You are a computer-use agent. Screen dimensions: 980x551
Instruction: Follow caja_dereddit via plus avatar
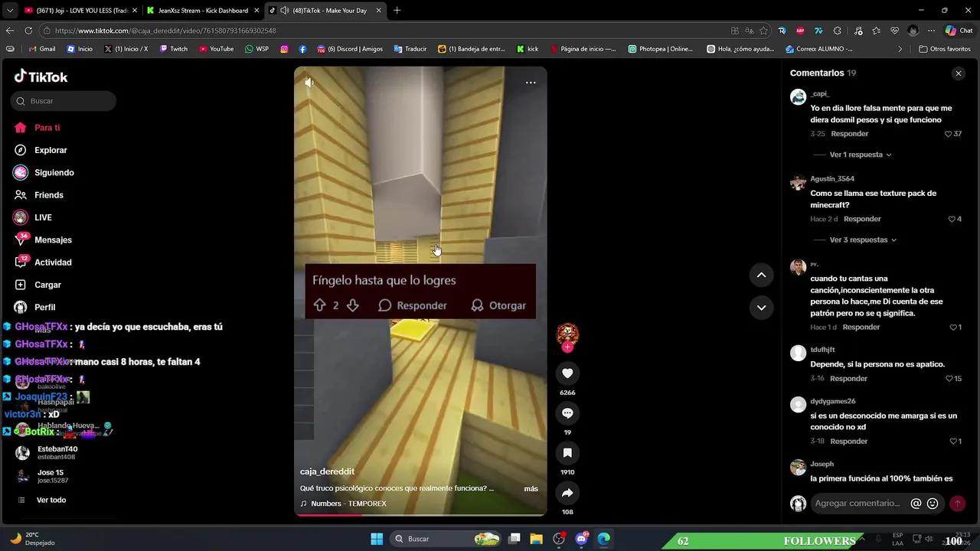pos(567,347)
